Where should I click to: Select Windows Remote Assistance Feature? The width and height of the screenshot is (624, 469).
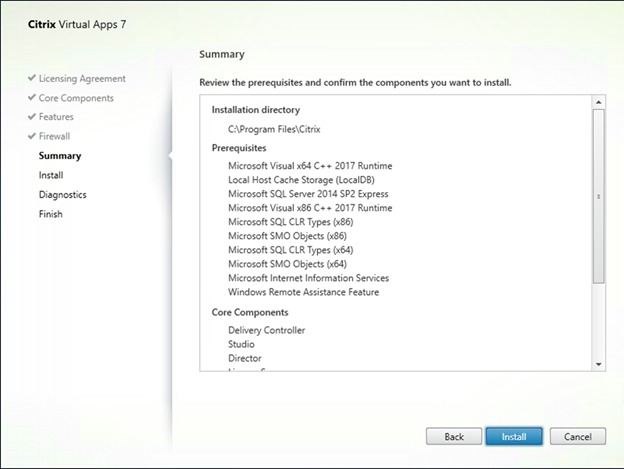tap(303, 292)
